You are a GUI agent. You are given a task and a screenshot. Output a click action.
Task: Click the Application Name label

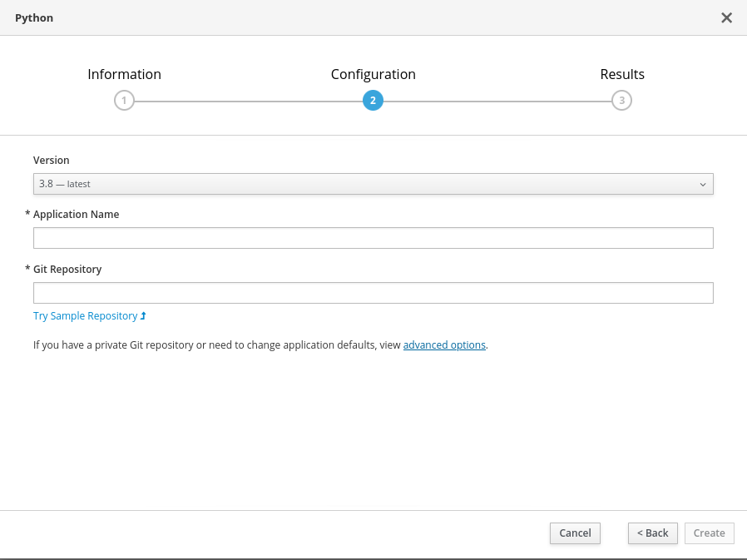tap(77, 215)
